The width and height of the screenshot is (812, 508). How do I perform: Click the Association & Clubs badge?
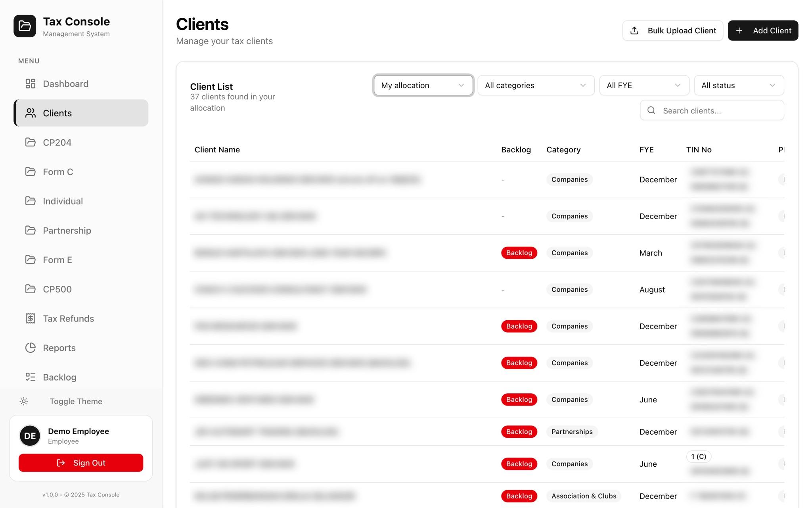point(584,496)
